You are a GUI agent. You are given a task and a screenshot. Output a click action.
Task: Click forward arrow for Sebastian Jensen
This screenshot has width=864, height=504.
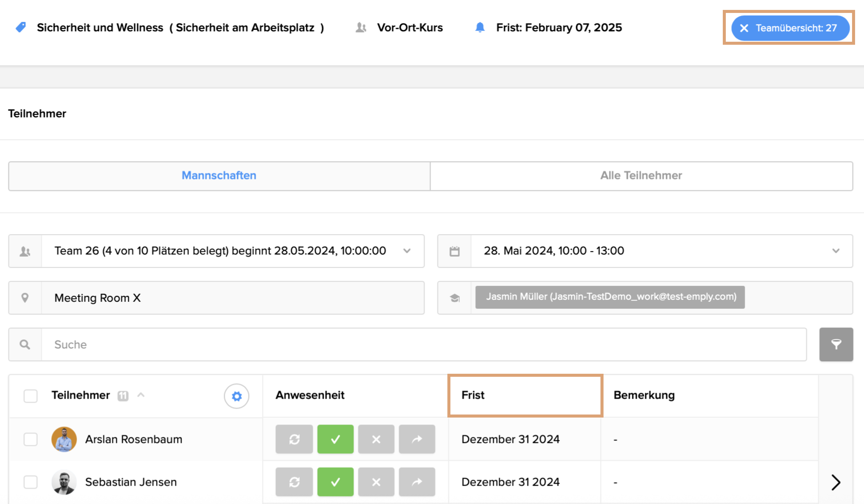click(417, 482)
